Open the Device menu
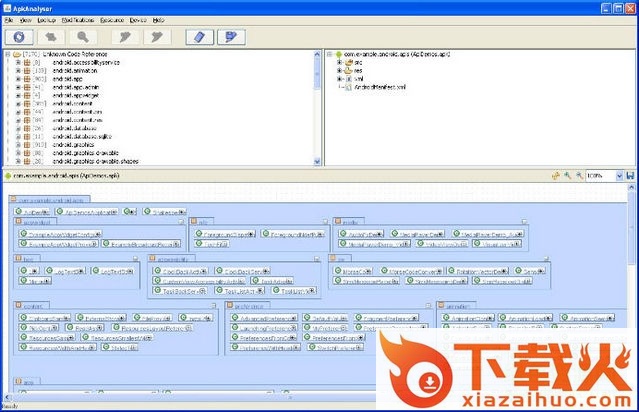The height and width of the screenshot is (412, 639). [x=138, y=20]
